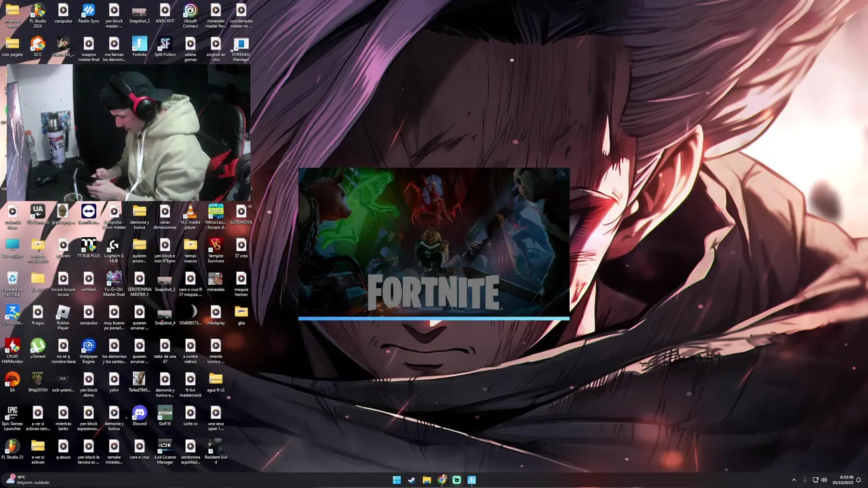Viewport: 868px width, 488px height.
Task: Select the Roblox Player icon
Action: (63, 318)
